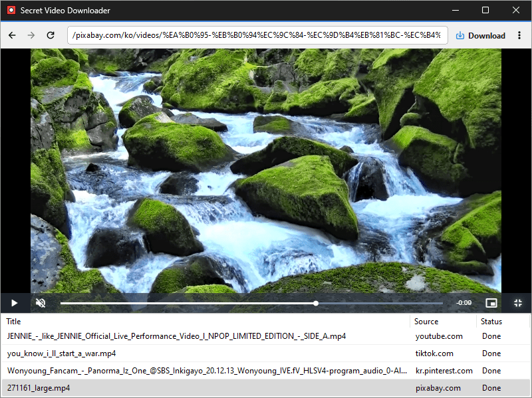Open the three-dot options menu
Viewport: 532px width, 398px height.
point(519,35)
